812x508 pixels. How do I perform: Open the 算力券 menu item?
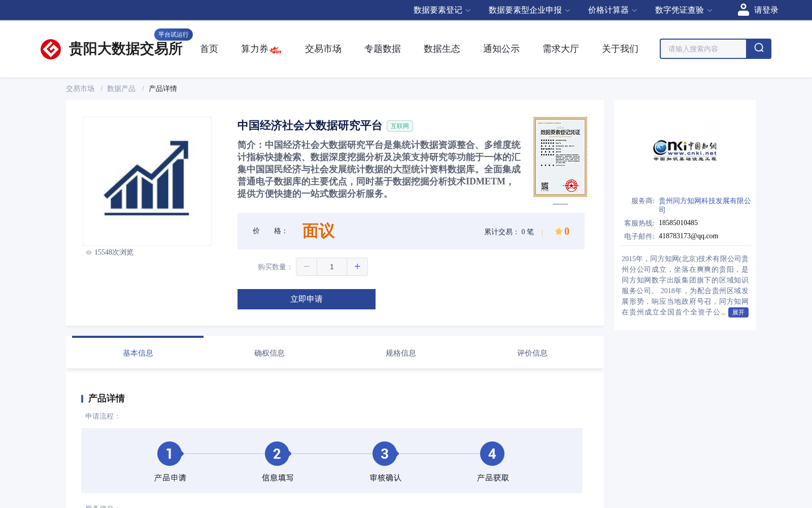[x=254, y=49]
